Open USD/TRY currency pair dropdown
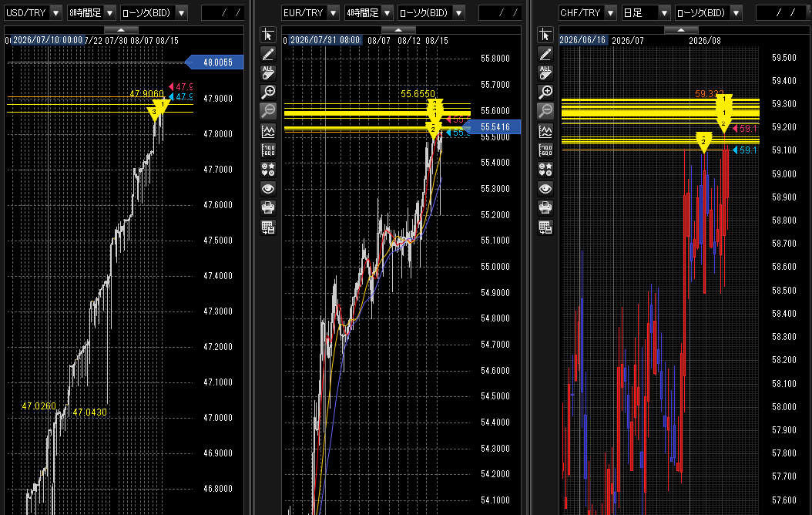This screenshot has width=812, height=515. point(33,12)
